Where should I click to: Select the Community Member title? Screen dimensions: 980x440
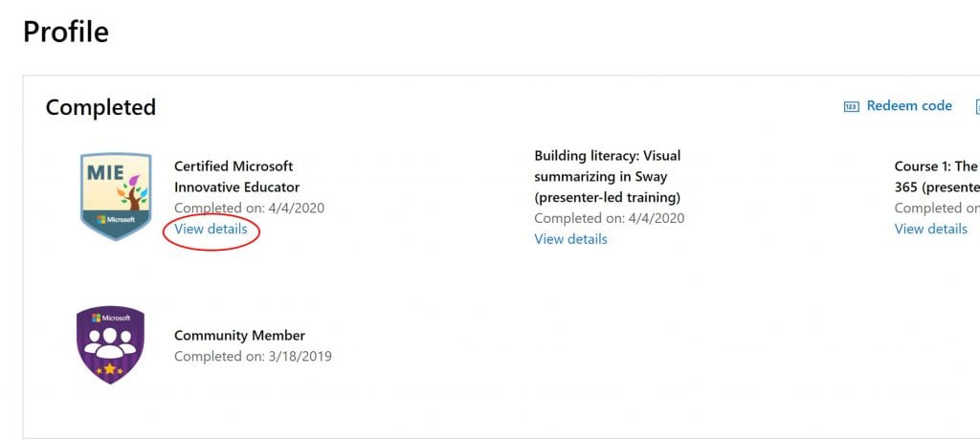coord(239,336)
